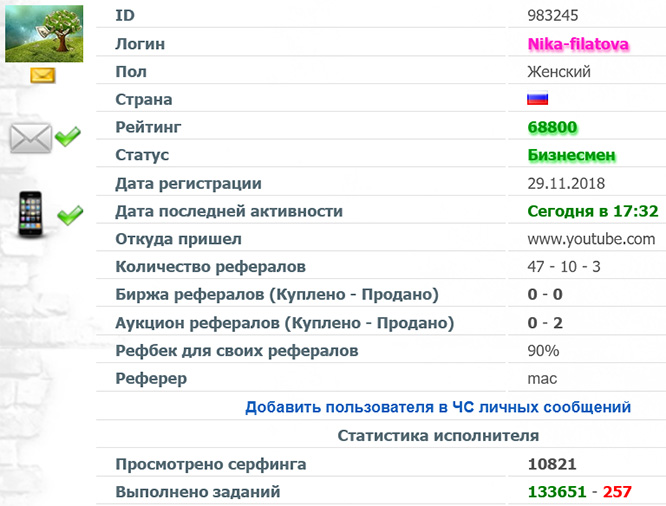Viewport: 666px width, 506px height.
Task: Click the green checkmark beside the email envelope
Action: tap(68, 136)
